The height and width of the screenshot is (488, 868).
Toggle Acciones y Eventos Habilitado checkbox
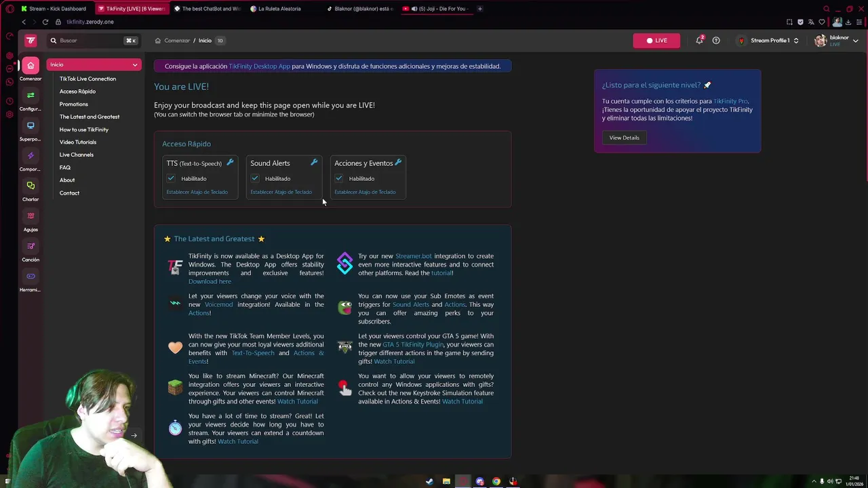[339, 178]
